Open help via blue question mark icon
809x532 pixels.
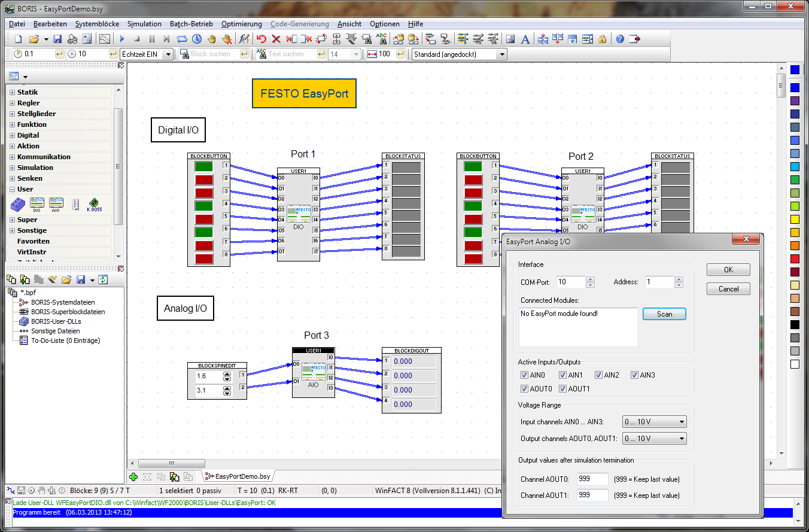(x=619, y=39)
